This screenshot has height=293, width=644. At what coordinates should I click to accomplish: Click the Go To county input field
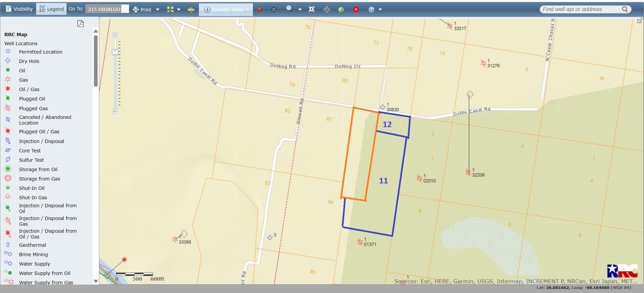107,9
